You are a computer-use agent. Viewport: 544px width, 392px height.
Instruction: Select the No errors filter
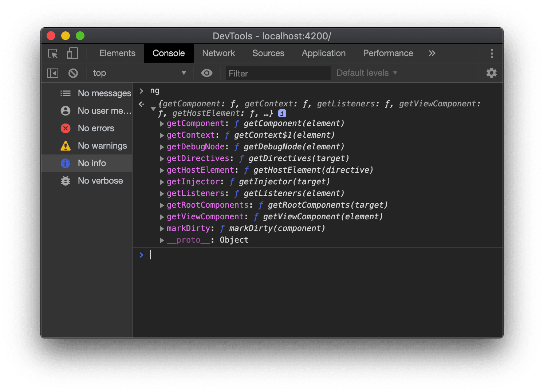pyautogui.click(x=87, y=128)
